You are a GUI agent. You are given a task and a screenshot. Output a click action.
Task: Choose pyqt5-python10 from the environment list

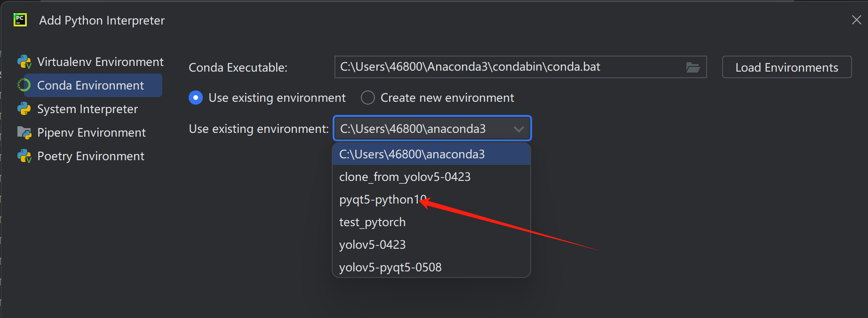point(382,200)
